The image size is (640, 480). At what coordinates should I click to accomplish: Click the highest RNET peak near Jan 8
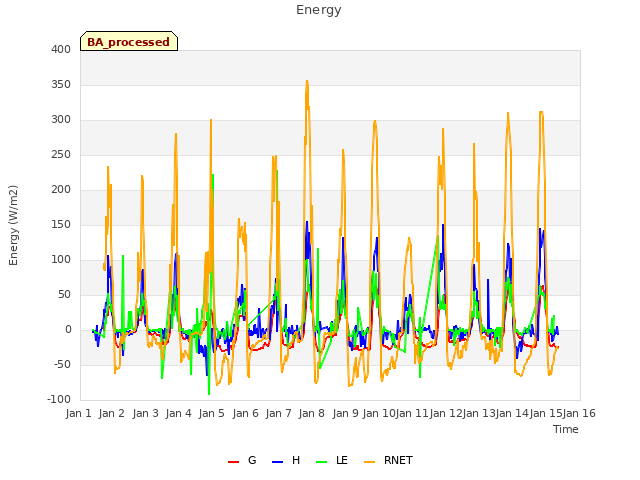tap(307, 81)
